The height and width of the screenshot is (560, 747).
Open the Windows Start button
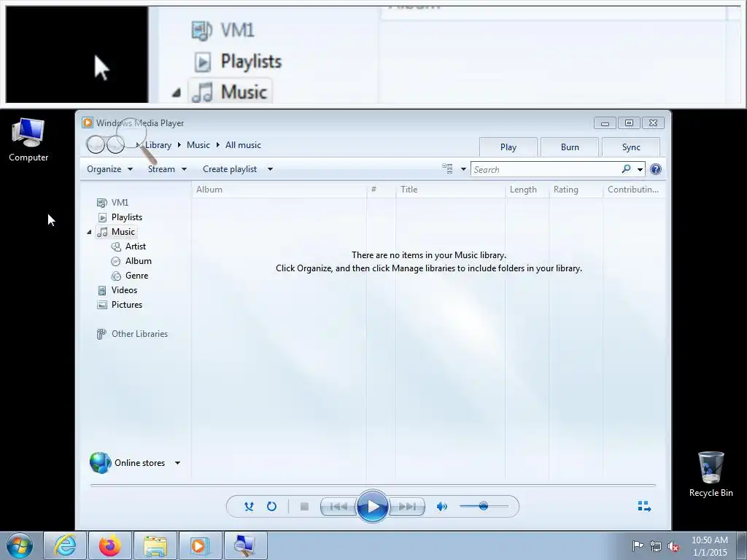click(x=20, y=545)
